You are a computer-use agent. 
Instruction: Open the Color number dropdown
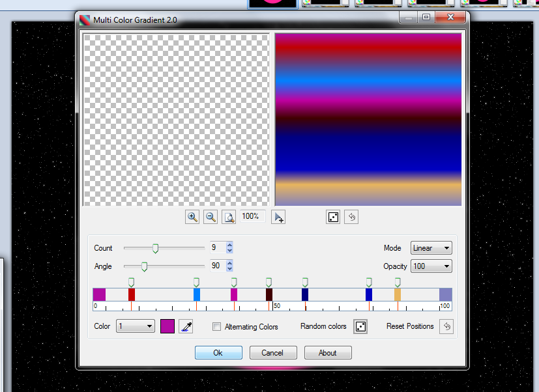(136, 326)
